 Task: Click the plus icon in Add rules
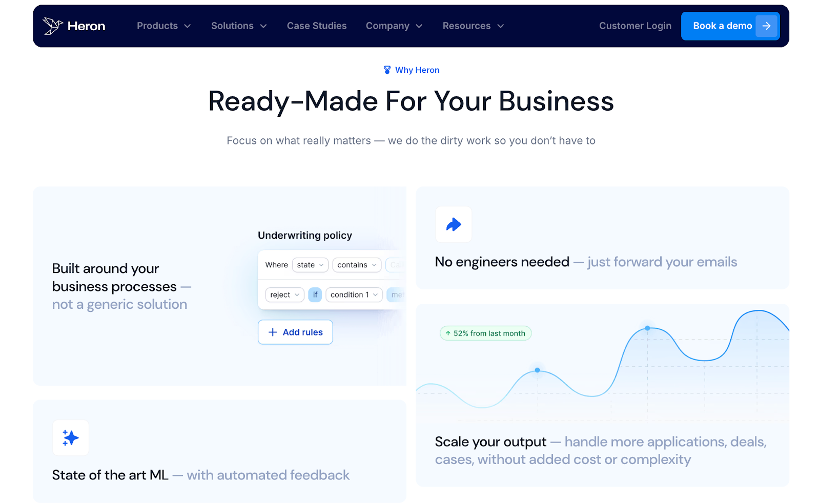click(273, 332)
